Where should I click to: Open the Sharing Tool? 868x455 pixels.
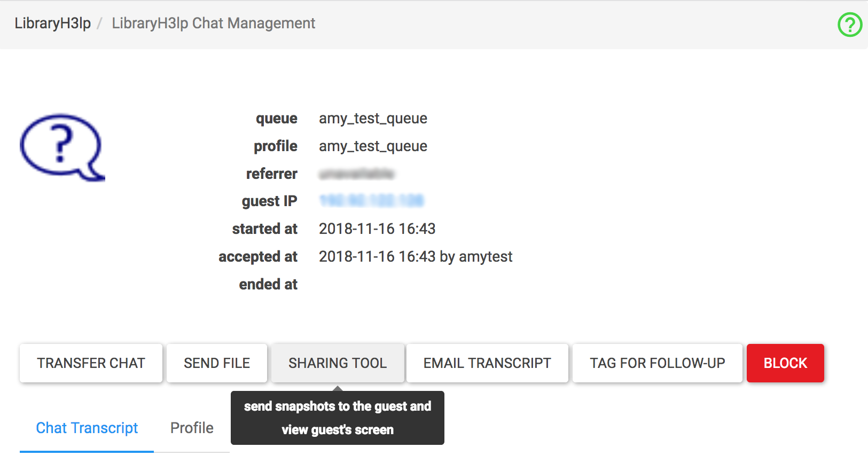pyautogui.click(x=338, y=363)
